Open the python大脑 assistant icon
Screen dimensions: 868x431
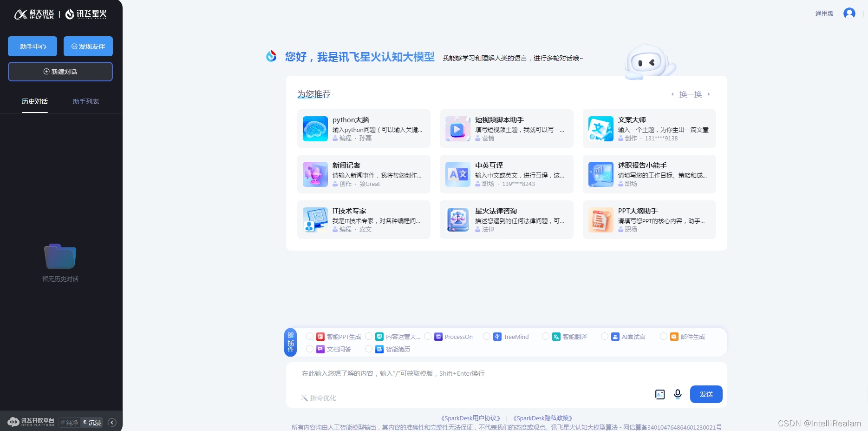[315, 129]
